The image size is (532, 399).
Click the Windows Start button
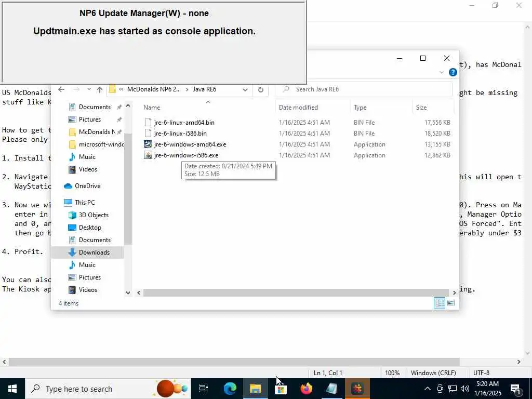tap(12, 389)
